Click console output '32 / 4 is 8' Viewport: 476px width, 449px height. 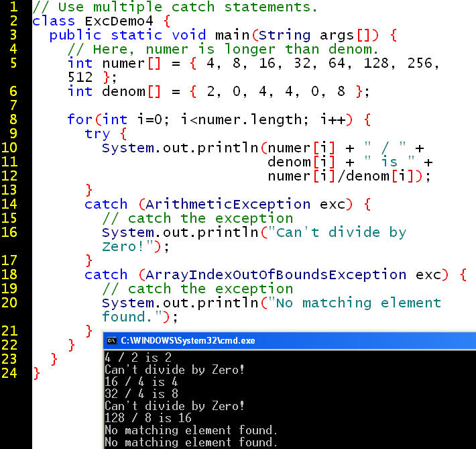pyautogui.click(x=141, y=394)
